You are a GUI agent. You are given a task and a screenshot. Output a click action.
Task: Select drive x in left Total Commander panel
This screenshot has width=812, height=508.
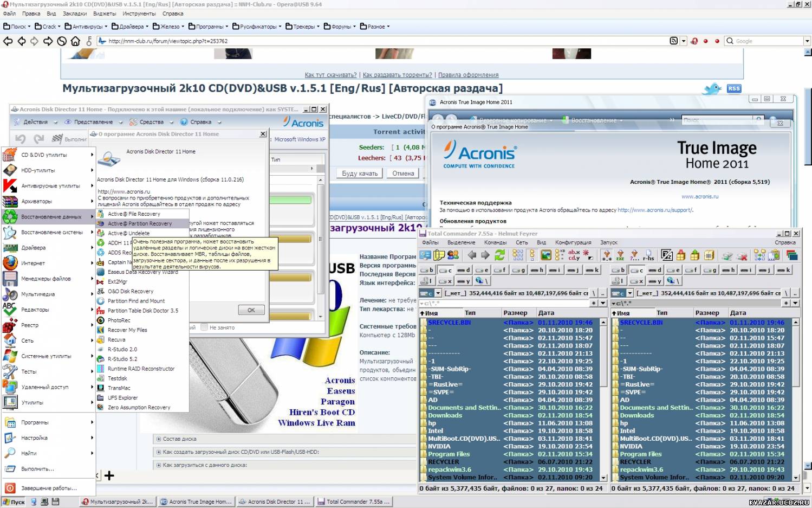click(x=446, y=280)
